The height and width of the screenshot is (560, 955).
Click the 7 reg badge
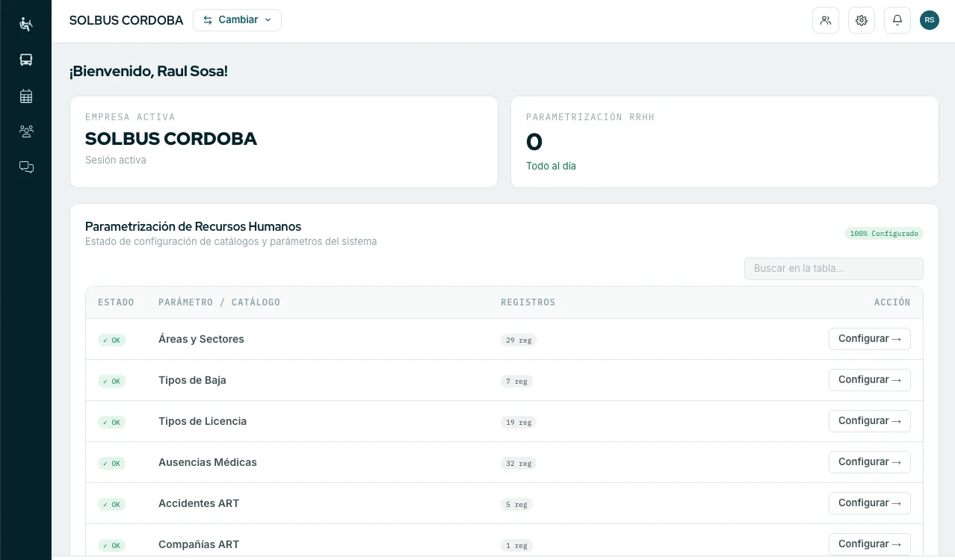point(516,382)
